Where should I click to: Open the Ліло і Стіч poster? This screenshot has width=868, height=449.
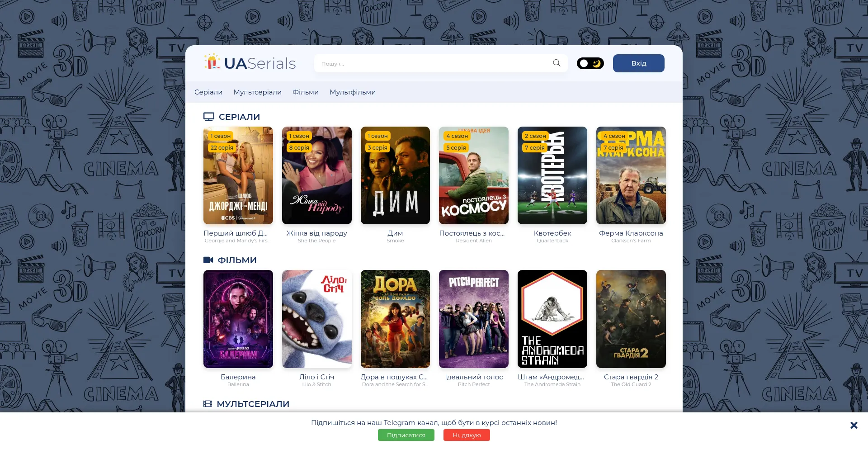click(x=316, y=319)
